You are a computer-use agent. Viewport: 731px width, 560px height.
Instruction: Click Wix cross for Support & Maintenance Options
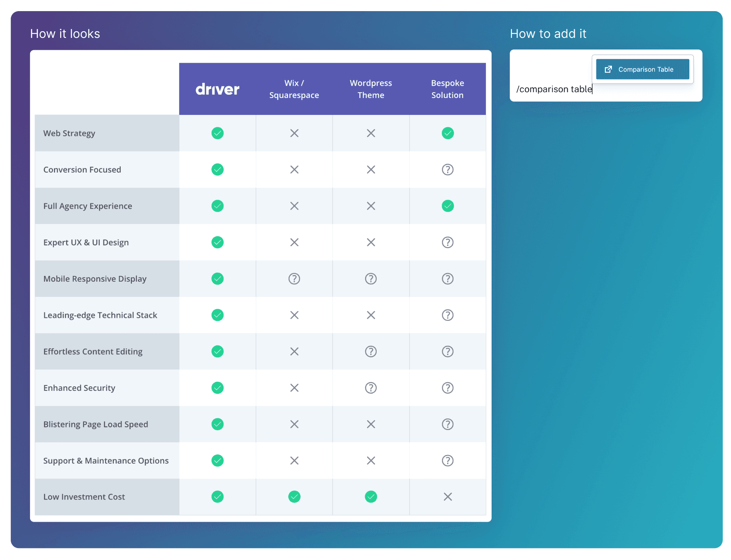point(294,460)
